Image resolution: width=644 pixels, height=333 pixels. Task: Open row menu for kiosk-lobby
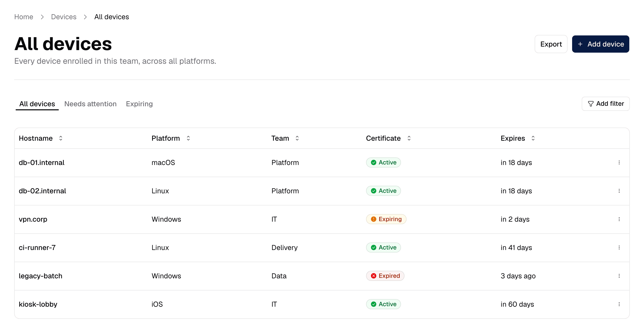619,304
